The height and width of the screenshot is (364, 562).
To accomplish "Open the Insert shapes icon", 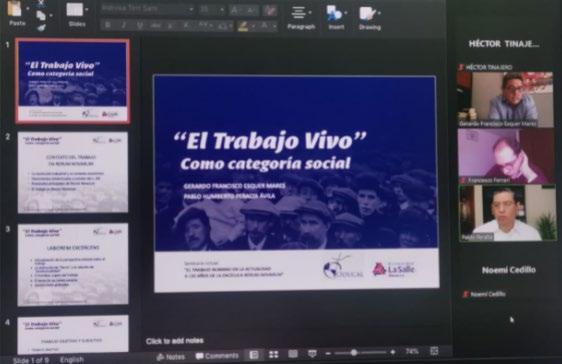I will point(334,14).
